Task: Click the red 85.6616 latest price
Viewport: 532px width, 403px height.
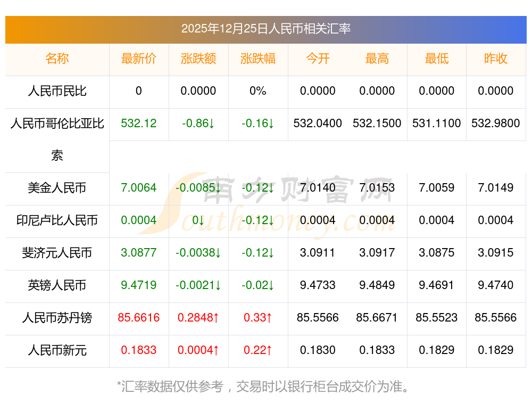Action: point(138,318)
